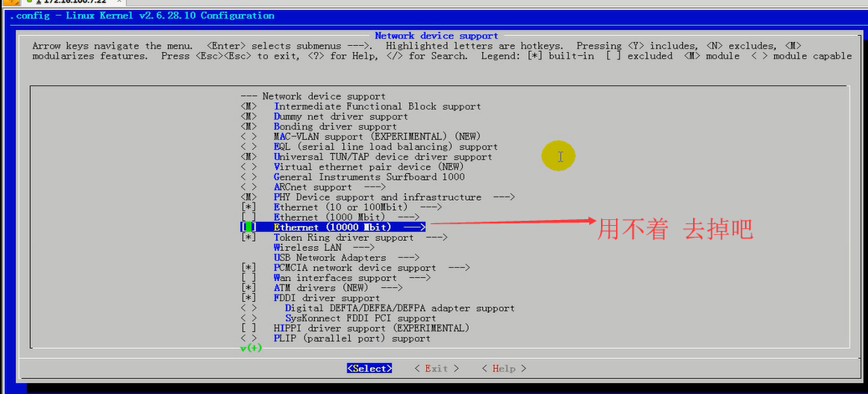The height and width of the screenshot is (394, 868).
Task: Open Wireless LAN submenu
Action: 325,248
